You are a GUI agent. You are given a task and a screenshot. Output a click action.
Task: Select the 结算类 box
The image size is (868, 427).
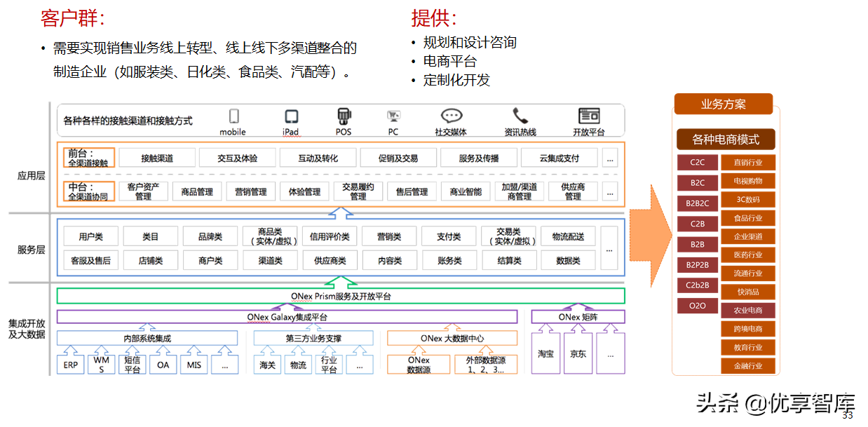pos(508,260)
